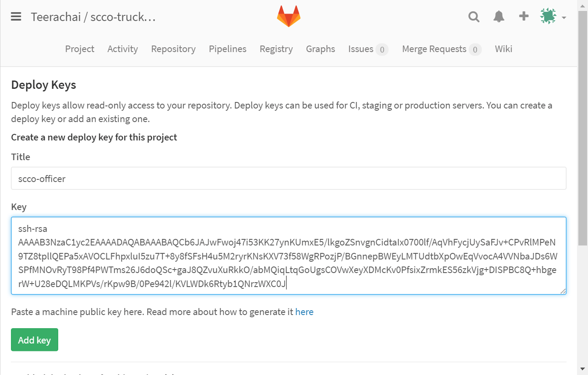
Task: Open the 'here' link about generating keys
Action: coord(305,312)
